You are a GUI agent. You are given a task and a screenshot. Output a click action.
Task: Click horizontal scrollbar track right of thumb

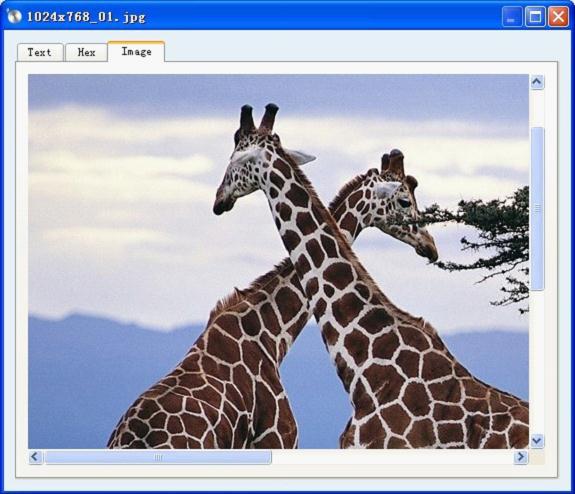click(392, 457)
